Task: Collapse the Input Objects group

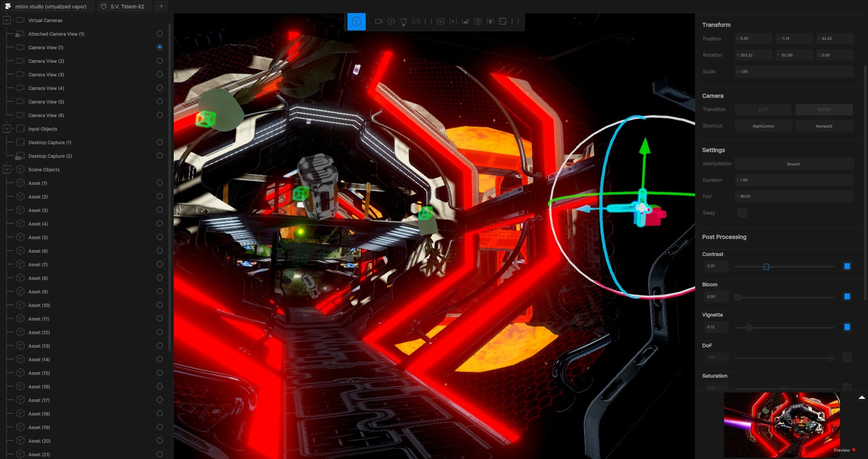Action: (7, 129)
